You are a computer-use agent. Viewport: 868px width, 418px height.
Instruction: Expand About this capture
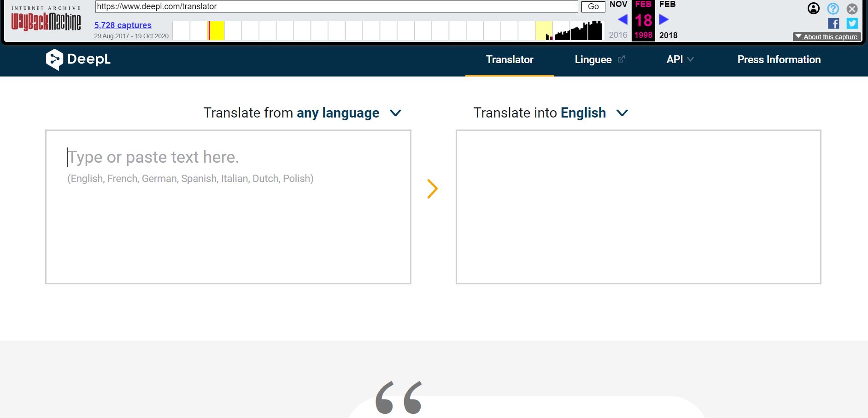pyautogui.click(x=827, y=37)
